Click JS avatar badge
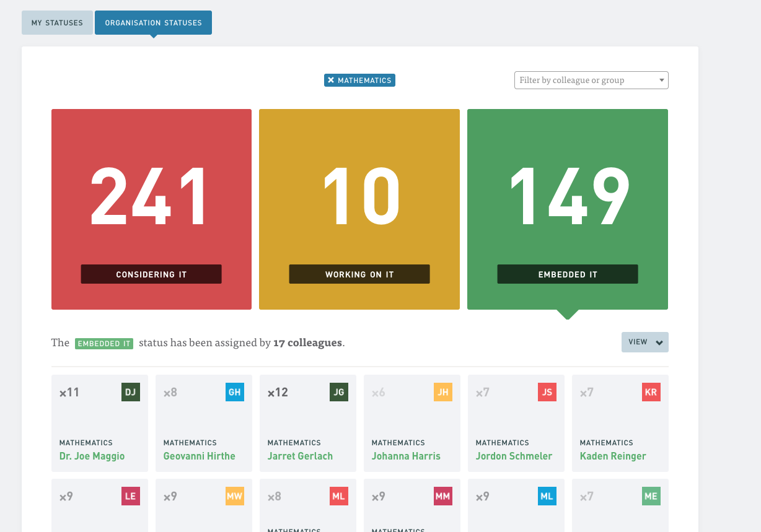Image resolution: width=761 pixels, height=532 pixels. tap(547, 392)
